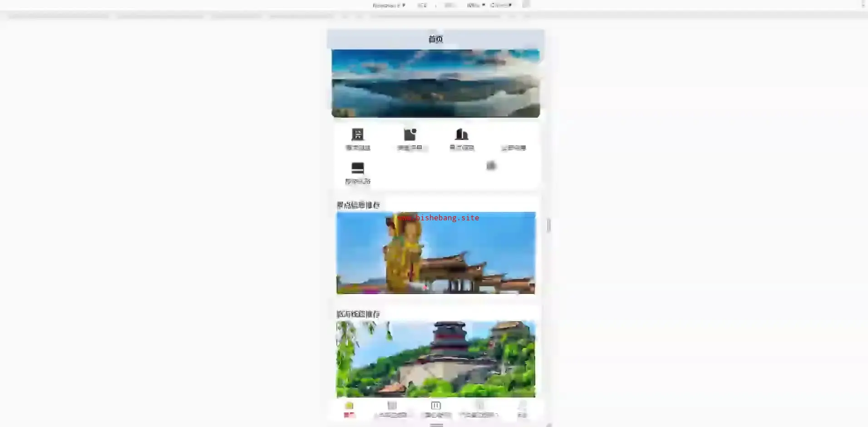
Task: Switch to the square box-icon bottom tab
Action: [x=436, y=409]
